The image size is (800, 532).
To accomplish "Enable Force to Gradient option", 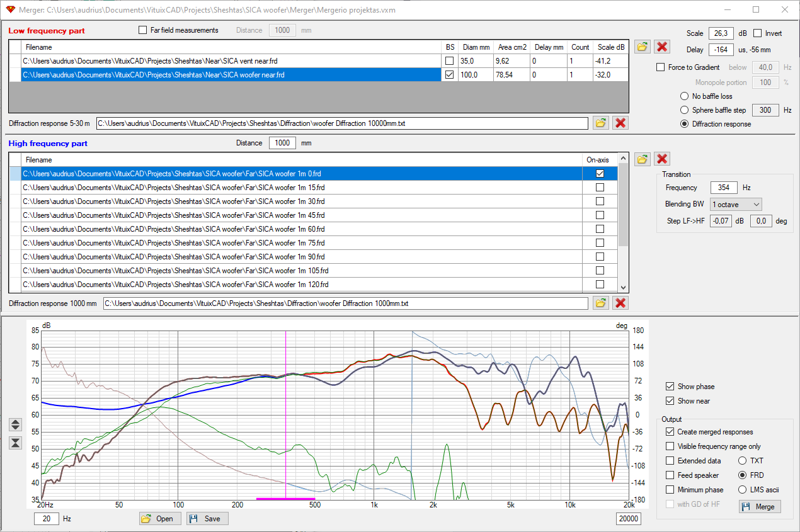I will tap(660, 67).
